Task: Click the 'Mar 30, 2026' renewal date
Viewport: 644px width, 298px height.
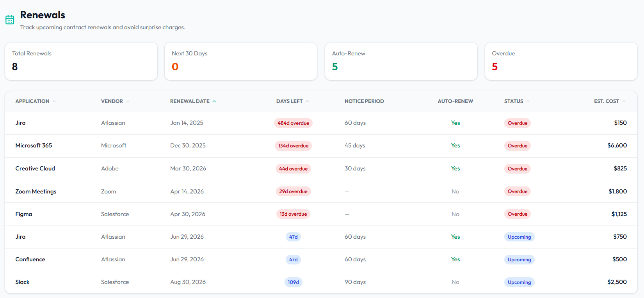Action: tap(188, 169)
